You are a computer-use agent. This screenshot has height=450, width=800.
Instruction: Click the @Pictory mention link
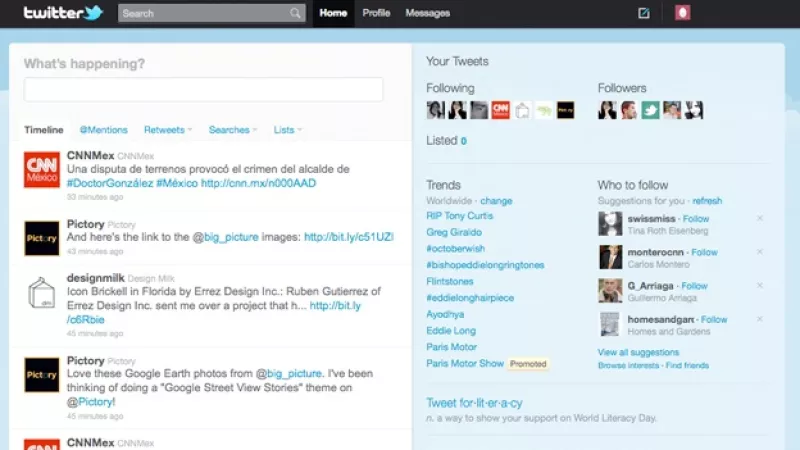point(91,402)
